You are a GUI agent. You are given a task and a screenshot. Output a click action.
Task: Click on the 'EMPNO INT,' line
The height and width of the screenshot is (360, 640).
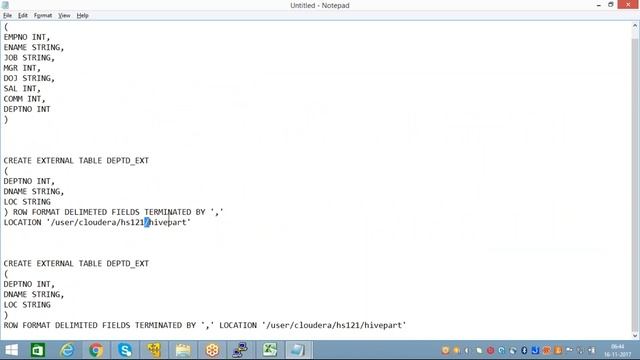[x=27, y=37]
